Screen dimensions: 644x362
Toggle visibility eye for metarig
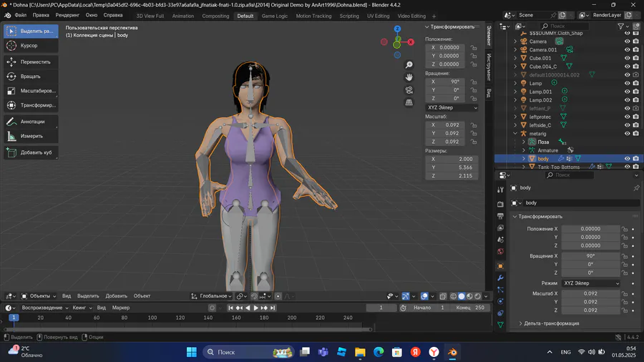tap(627, 133)
